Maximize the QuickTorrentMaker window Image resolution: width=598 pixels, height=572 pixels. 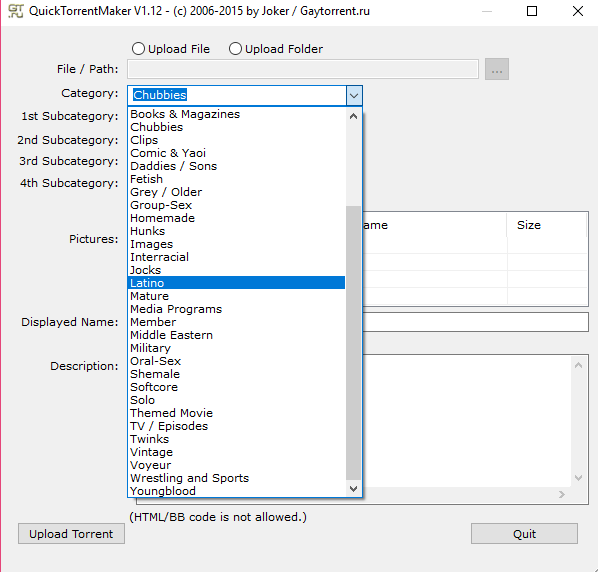click(x=532, y=11)
